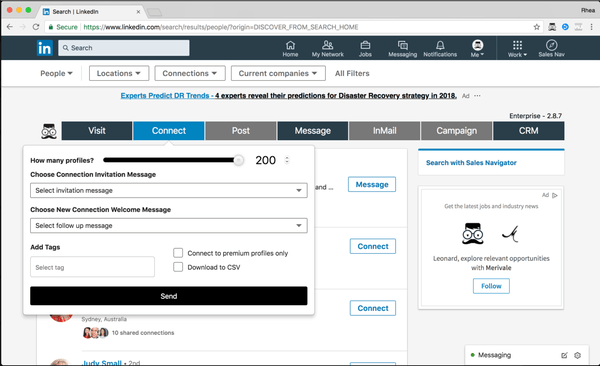
Task: Bookmark page with the star icon
Action: coord(536,27)
